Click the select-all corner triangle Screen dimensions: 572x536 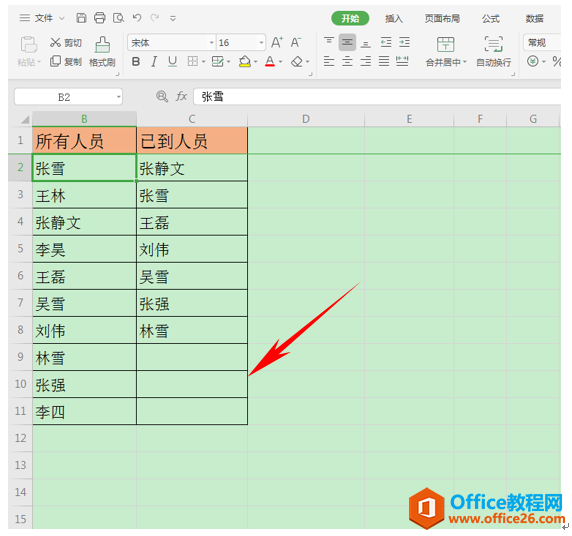click(24, 119)
